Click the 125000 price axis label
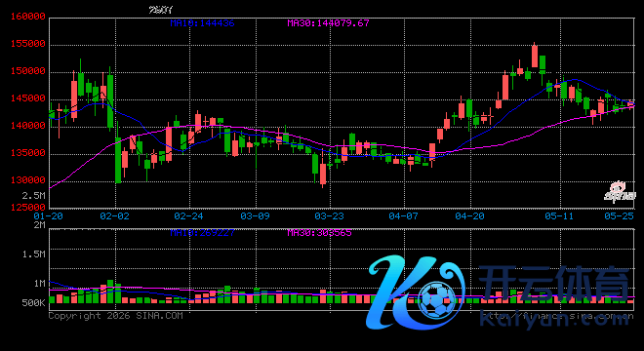The image size is (644, 351). (27, 208)
